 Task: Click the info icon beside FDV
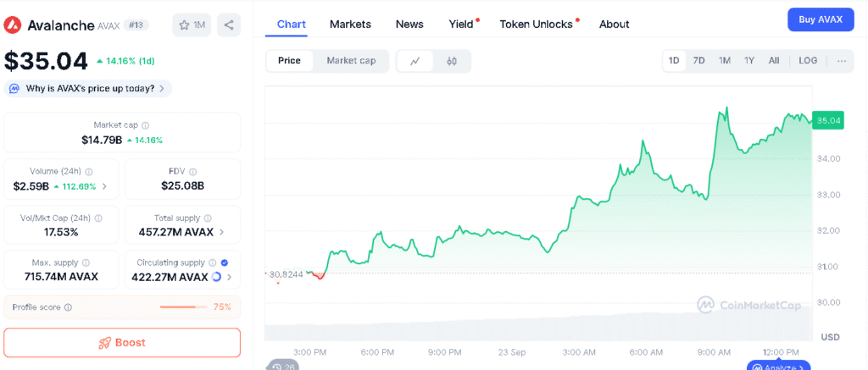click(192, 172)
